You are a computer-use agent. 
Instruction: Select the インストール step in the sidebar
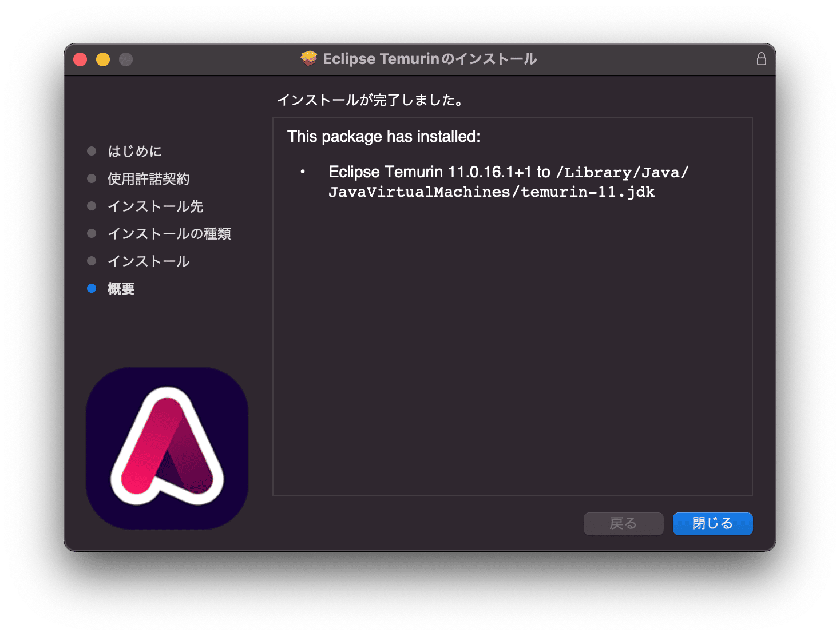148,261
